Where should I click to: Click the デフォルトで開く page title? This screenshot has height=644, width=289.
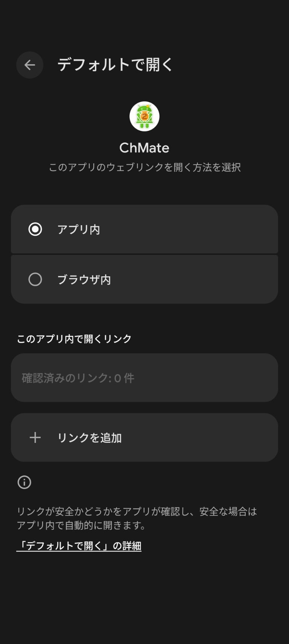115,65
